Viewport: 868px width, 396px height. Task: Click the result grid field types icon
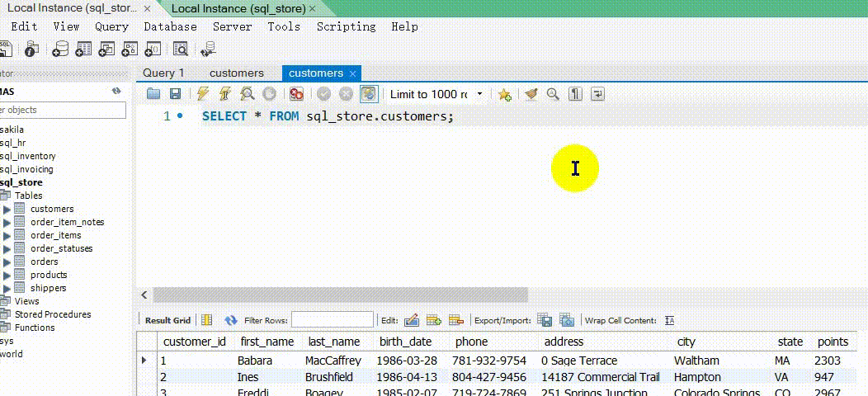207,320
